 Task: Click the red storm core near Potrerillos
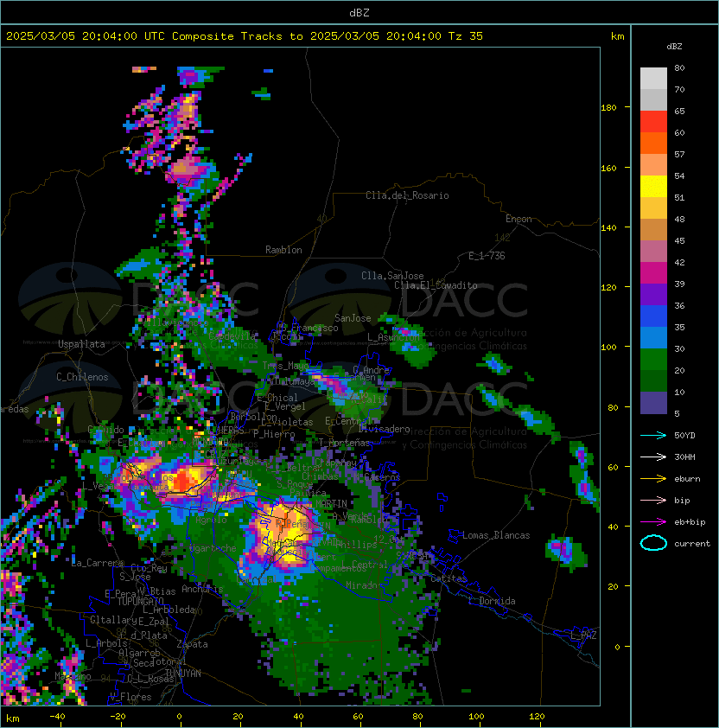click(182, 481)
